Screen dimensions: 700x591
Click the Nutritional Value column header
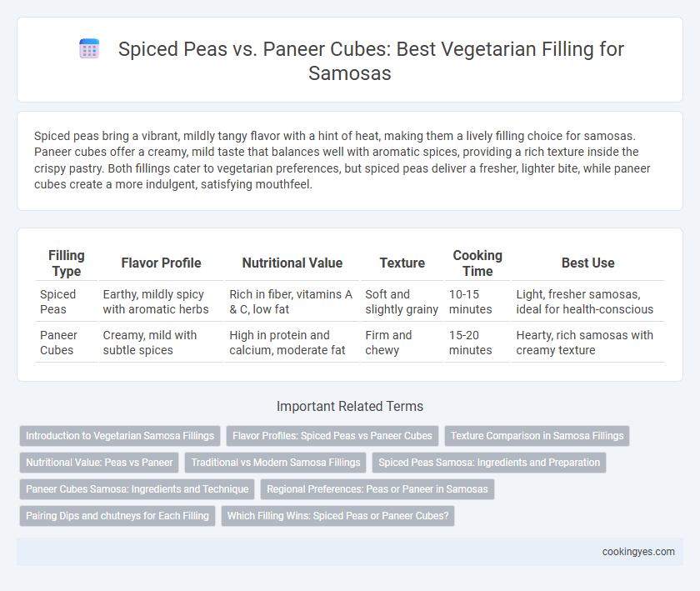(x=292, y=263)
